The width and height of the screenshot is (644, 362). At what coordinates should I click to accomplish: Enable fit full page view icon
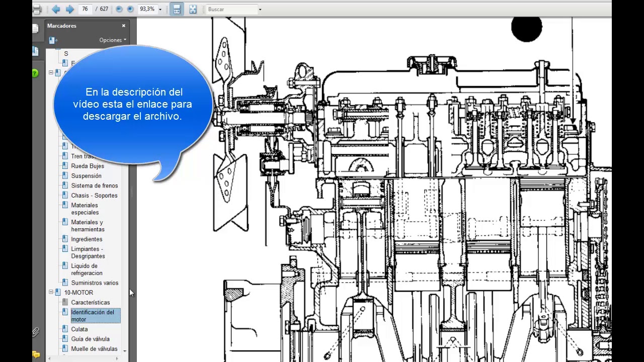(x=193, y=9)
